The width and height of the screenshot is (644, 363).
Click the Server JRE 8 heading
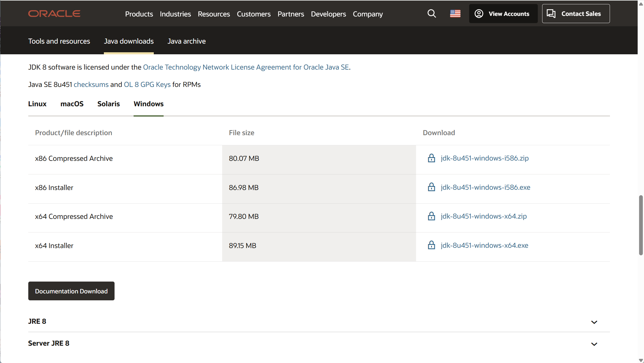click(x=49, y=343)
